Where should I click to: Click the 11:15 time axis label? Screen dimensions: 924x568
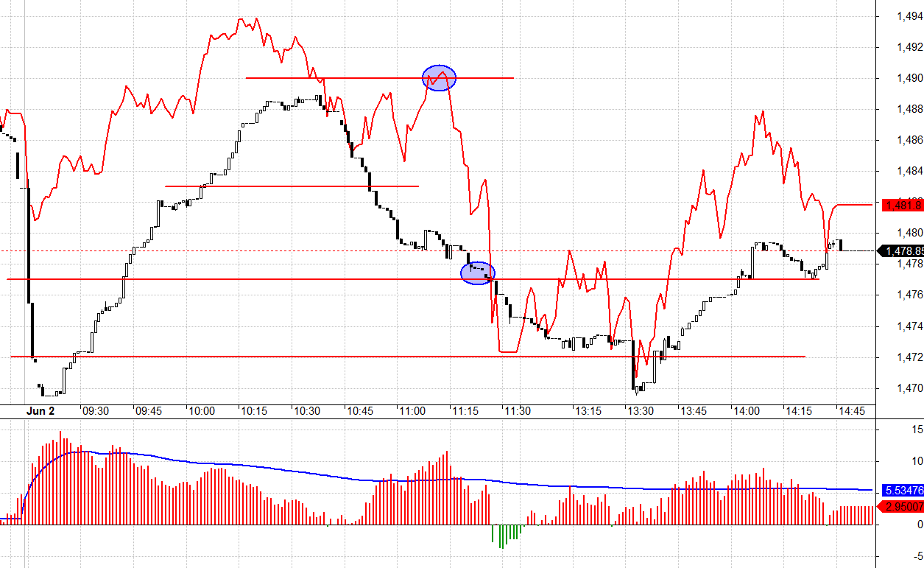pyautogui.click(x=466, y=411)
